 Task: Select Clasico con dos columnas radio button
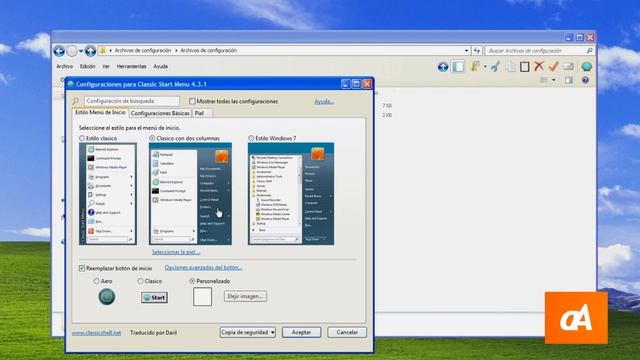pyautogui.click(x=152, y=138)
